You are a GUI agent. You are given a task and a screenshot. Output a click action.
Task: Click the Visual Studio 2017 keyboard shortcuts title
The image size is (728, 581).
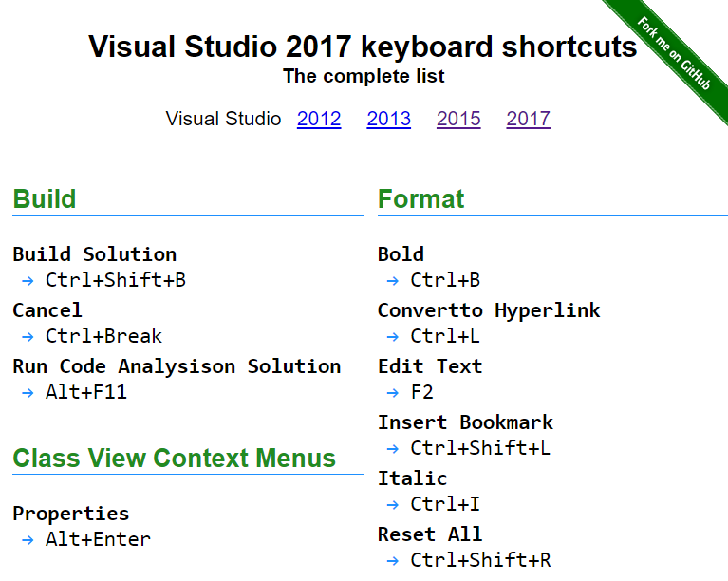(x=364, y=47)
